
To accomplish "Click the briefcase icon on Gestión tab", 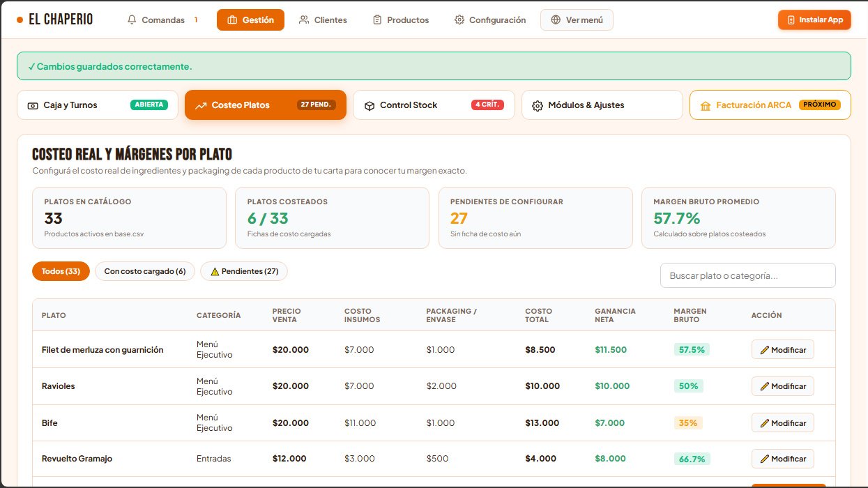I will [x=232, y=20].
